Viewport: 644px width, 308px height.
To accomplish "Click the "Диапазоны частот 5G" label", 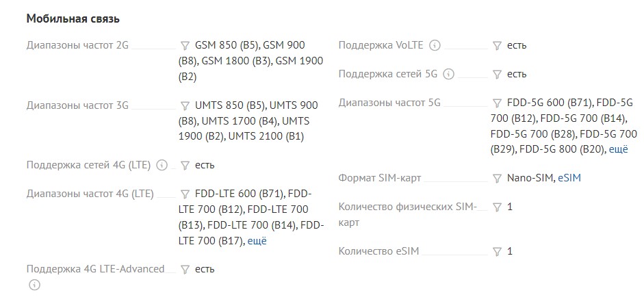I will (389, 103).
